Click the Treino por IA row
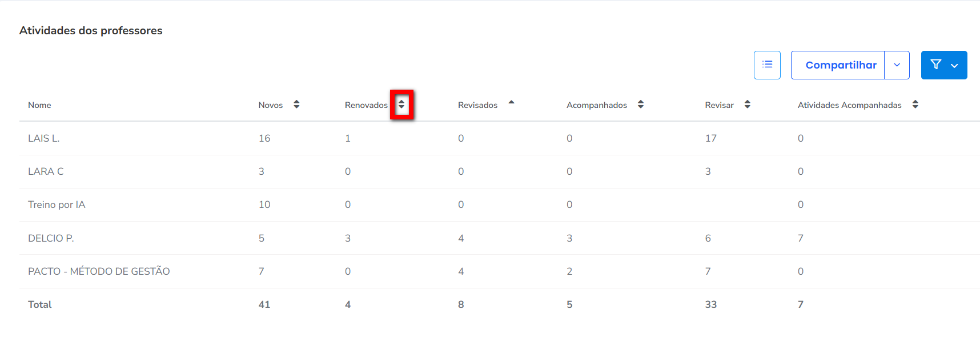The image size is (980, 337). [57, 204]
